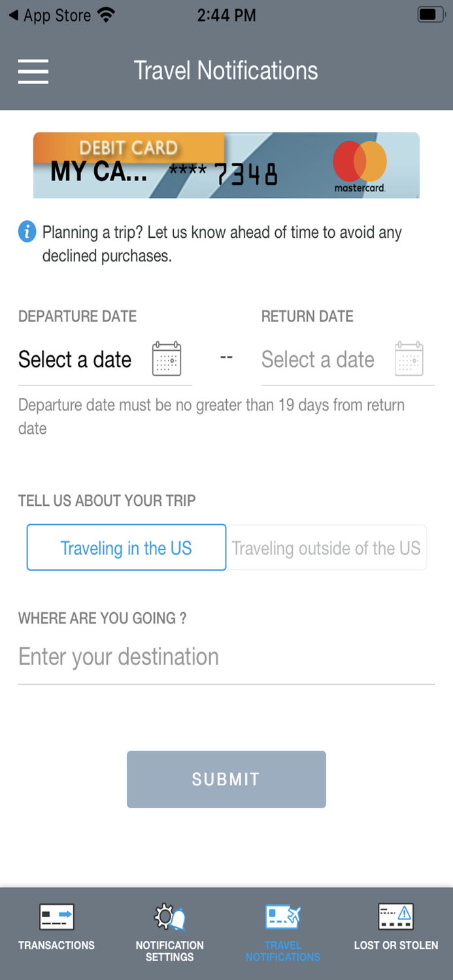Open the Transactions tab icon
This screenshot has width=453, height=980.
pyautogui.click(x=56, y=917)
